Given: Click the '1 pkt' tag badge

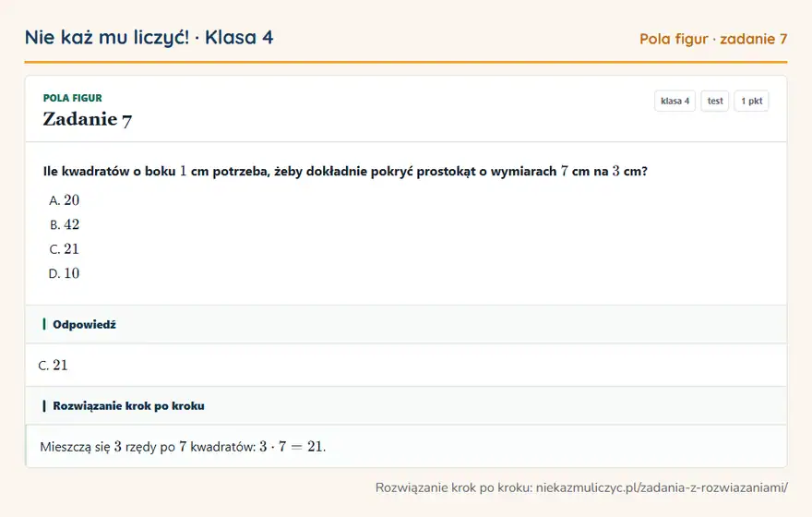Looking at the screenshot, I should coord(751,101).
